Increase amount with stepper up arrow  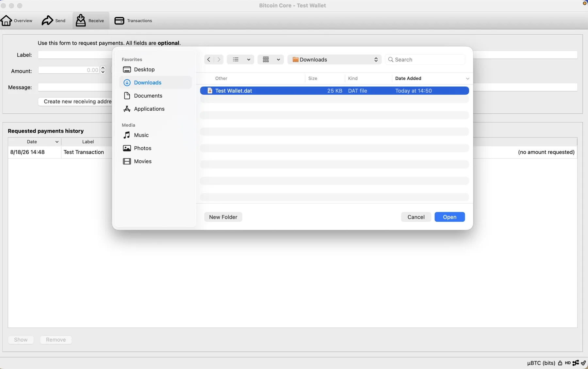103,68
